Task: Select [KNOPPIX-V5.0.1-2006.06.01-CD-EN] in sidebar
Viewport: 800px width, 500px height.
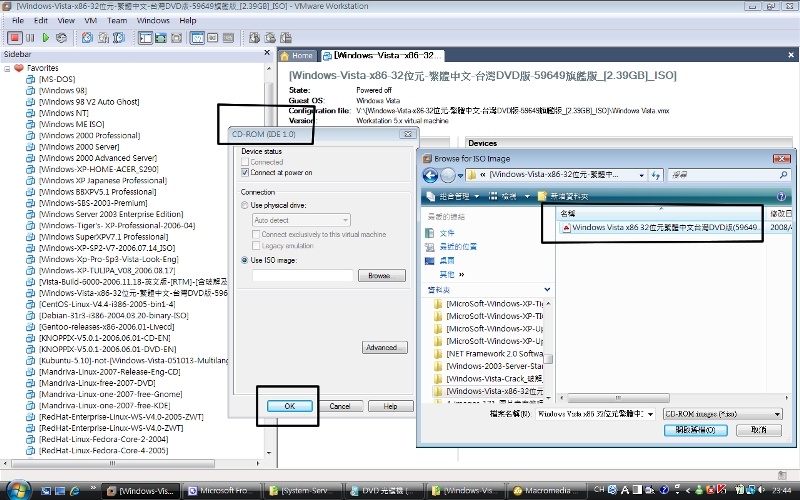Action: 105,338
